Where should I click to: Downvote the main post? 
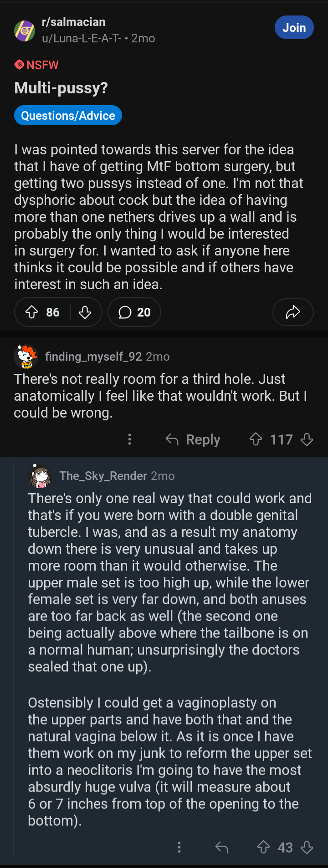tap(85, 312)
